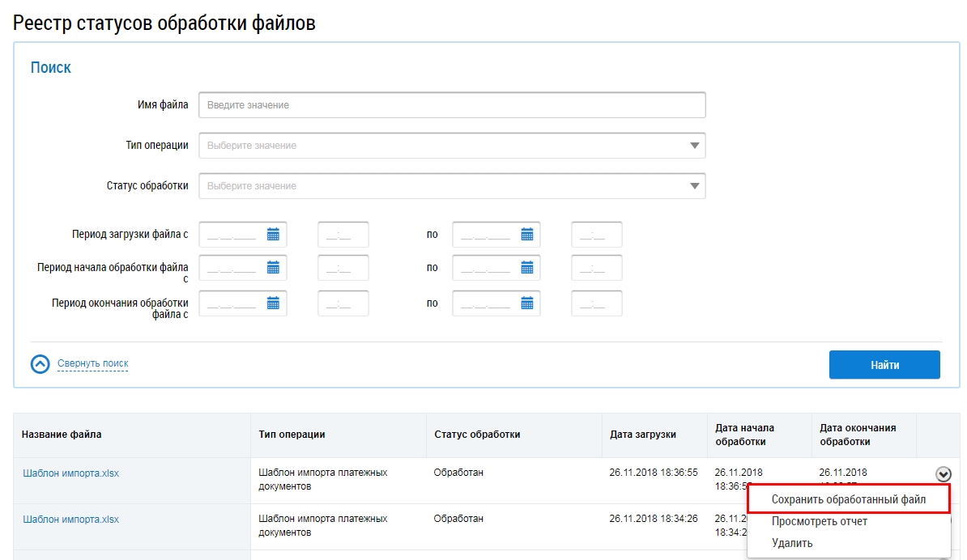The image size is (967, 560).
Task: Open calendar for processing start period from-date
Action: pos(273,268)
